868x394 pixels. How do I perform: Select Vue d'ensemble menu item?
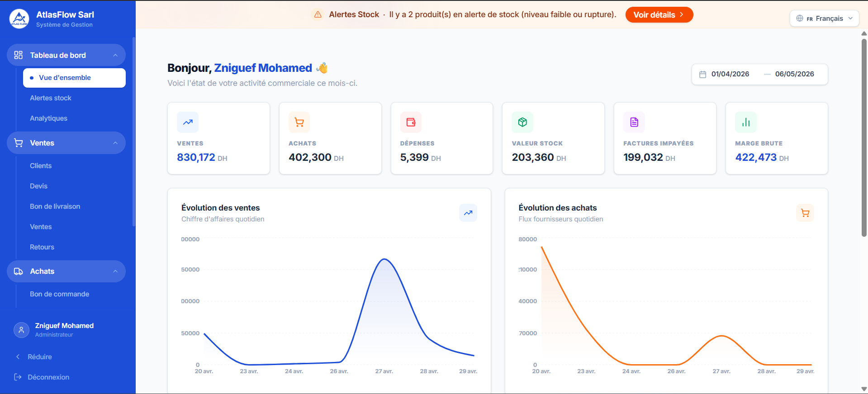tap(74, 78)
